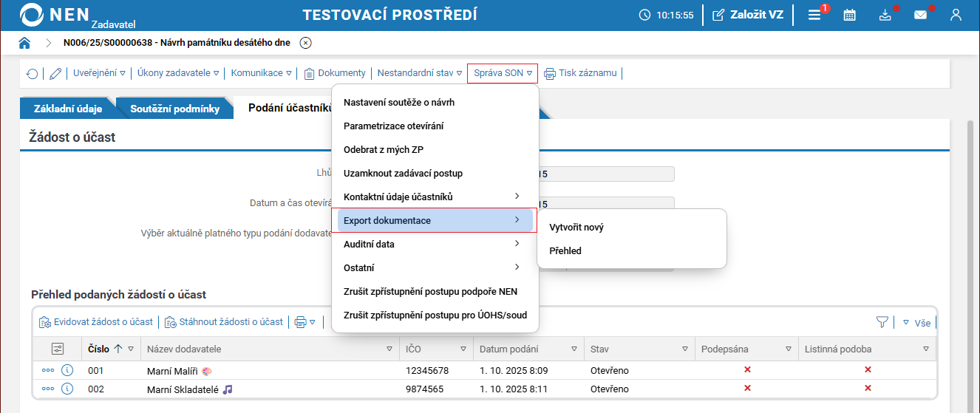Close the N006/25/S00000638 breadcrumb tab

coord(306,43)
